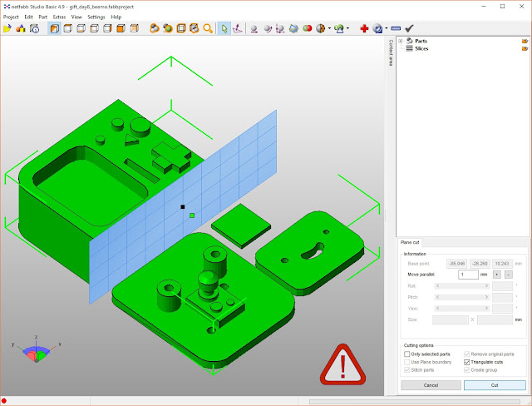Click the add part shapes icon
Viewport: 532px width, 406px height.
(x=21, y=28)
